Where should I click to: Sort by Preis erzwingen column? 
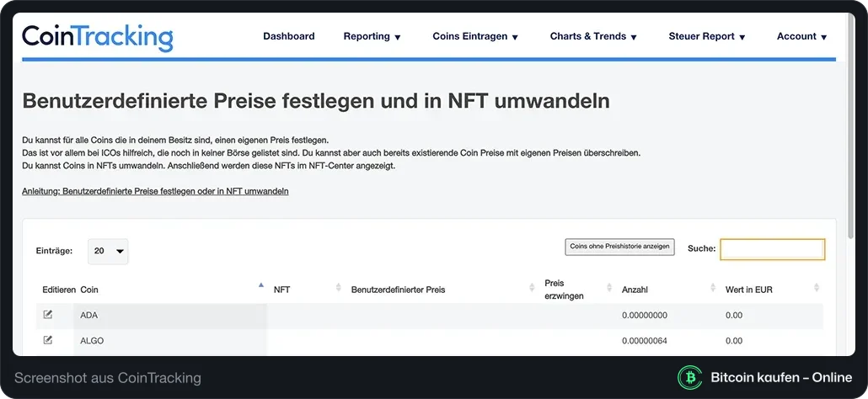pyautogui.click(x=609, y=288)
